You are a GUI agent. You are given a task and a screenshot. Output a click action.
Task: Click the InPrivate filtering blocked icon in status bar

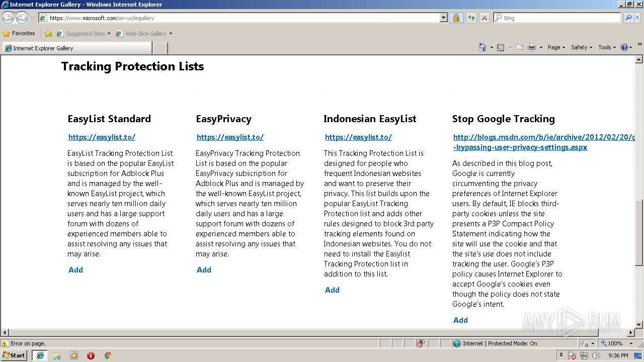(421, 343)
